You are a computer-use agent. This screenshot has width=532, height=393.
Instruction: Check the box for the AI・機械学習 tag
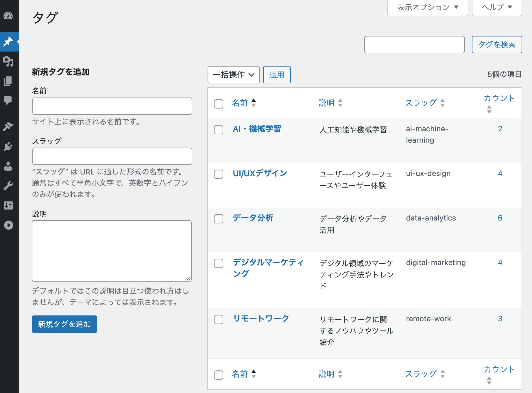click(219, 130)
